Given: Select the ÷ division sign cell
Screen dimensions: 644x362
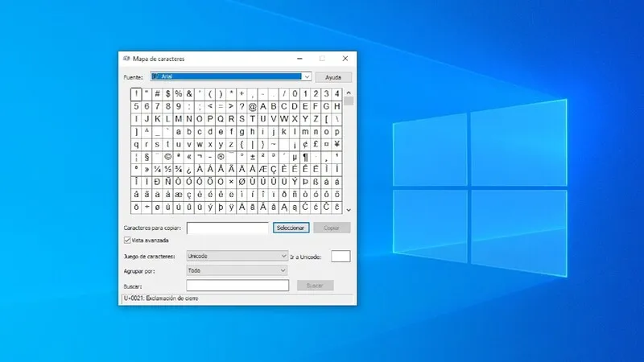Looking at the screenshot, I should point(147,208).
